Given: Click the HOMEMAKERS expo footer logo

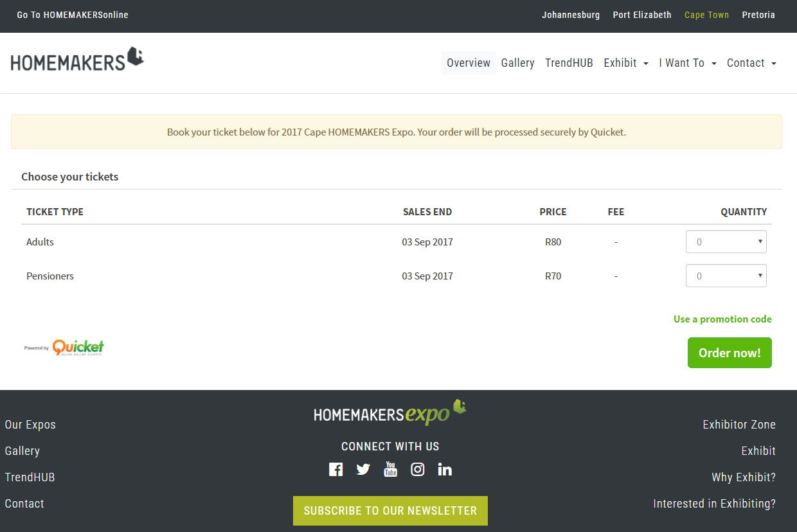Looking at the screenshot, I should (x=390, y=412).
